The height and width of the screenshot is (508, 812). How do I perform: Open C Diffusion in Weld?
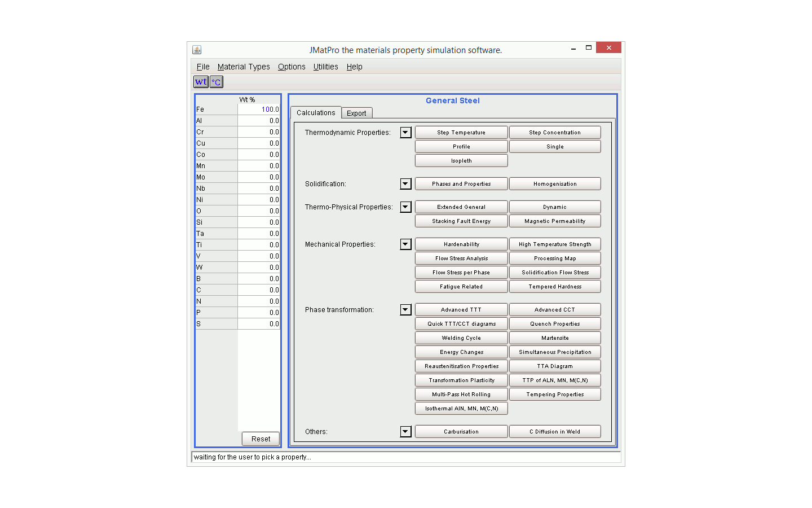tap(555, 432)
